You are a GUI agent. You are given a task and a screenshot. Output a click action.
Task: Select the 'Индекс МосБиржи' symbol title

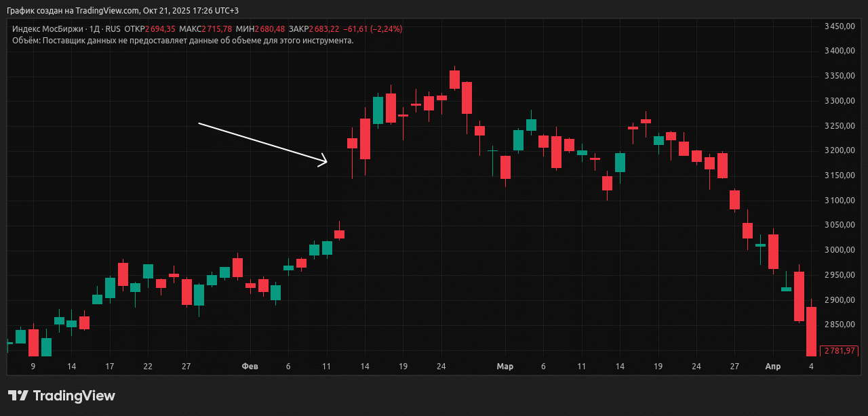(47, 29)
